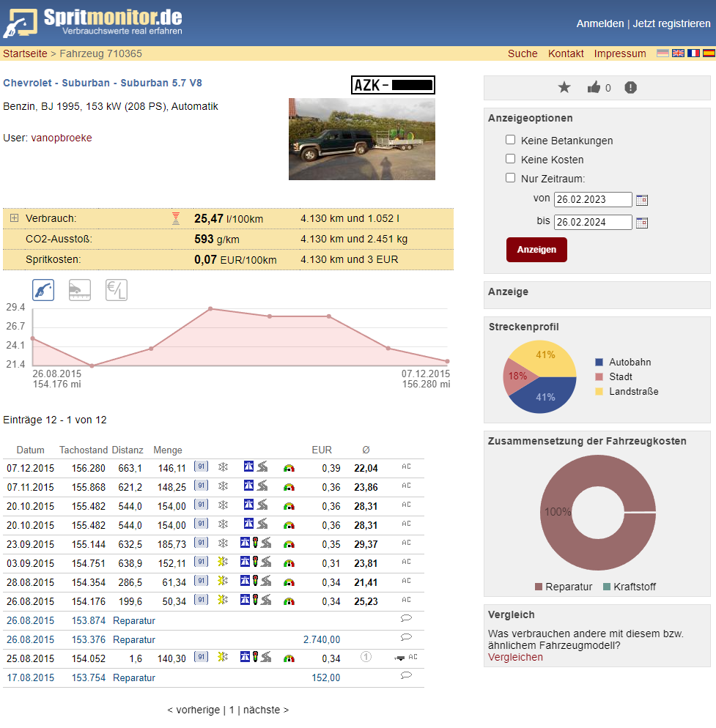Open calendar picker for 'von' date
This screenshot has width=716, height=728.
pyautogui.click(x=642, y=200)
